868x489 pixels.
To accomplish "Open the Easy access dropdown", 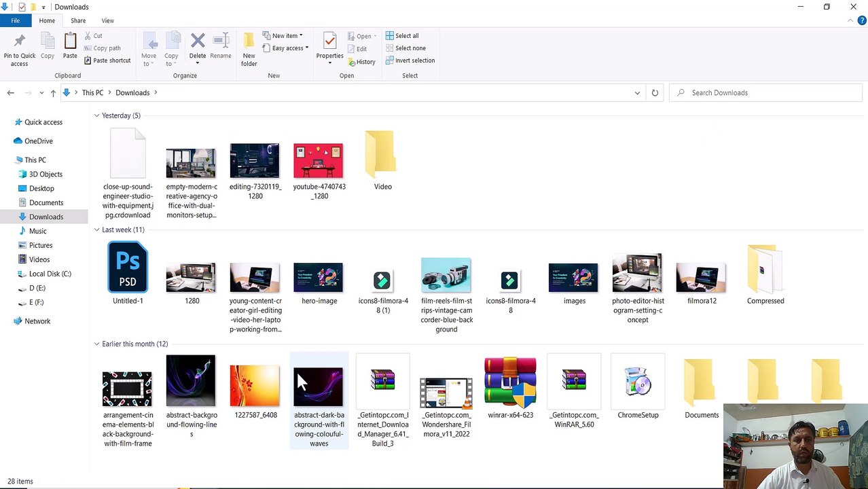I will click(285, 48).
